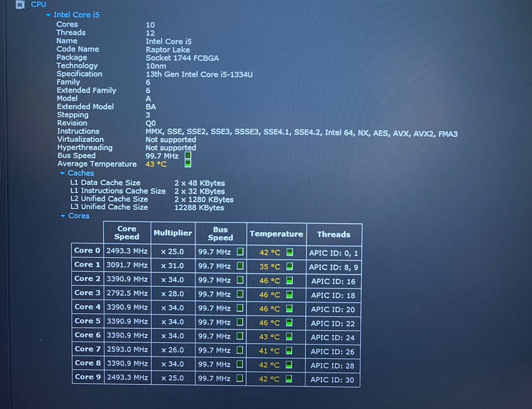Select the Core 7 row label
532x409 pixels.
(x=88, y=349)
